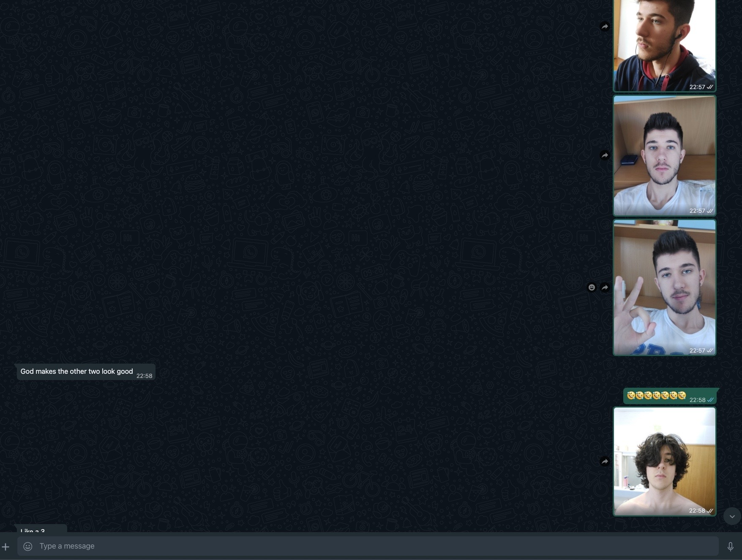Forward the photo of man wearing earphones
This screenshot has height=560, width=742.
[605, 27]
